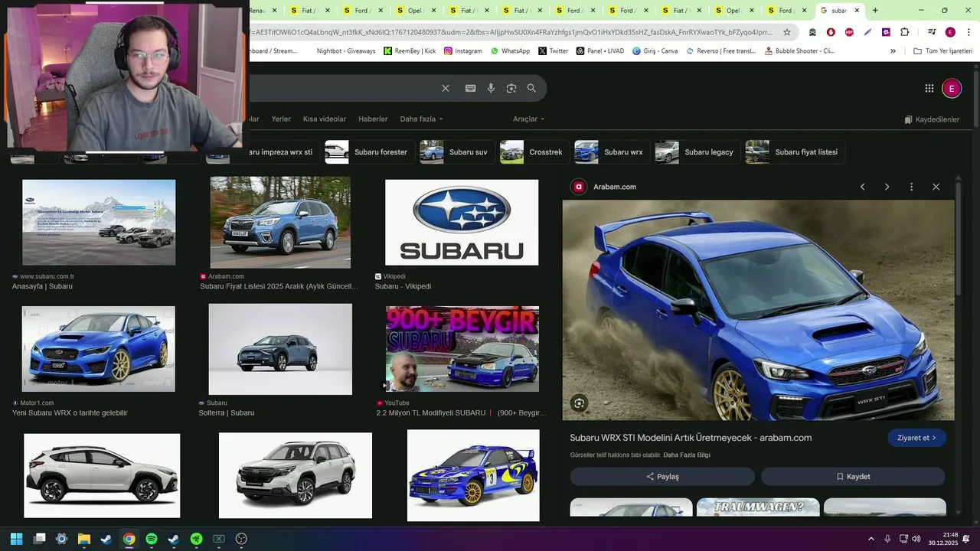The height and width of the screenshot is (551, 980).
Task: Click the page vertical scrollbar
Action: 976,98
